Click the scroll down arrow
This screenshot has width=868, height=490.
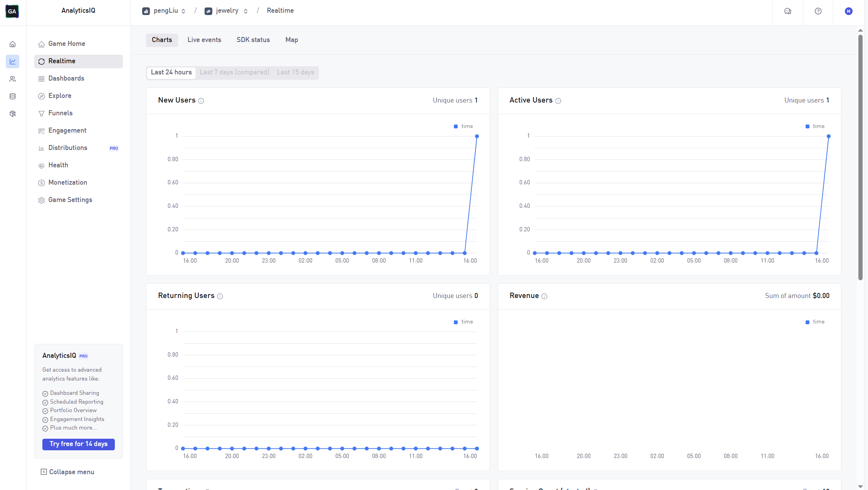tap(860, 487)
